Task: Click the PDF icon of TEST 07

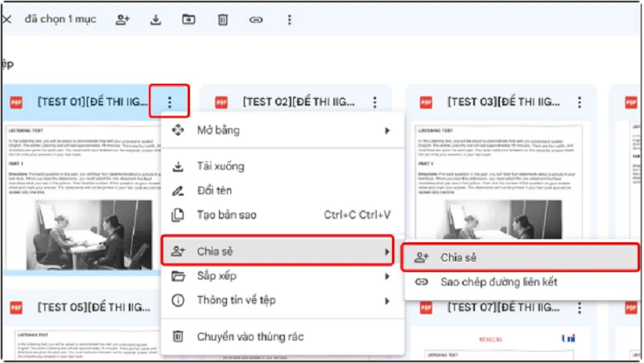Action: (426, 307)
